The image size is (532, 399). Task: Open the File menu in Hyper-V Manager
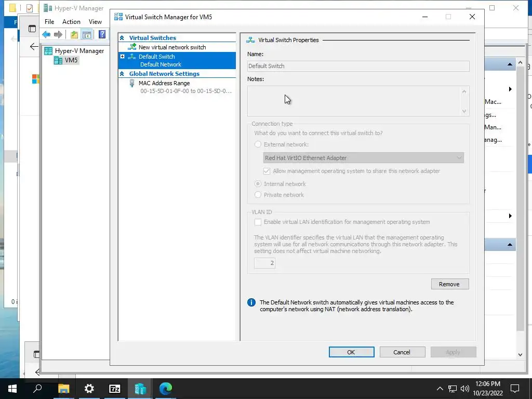click(x=49, y=22)
